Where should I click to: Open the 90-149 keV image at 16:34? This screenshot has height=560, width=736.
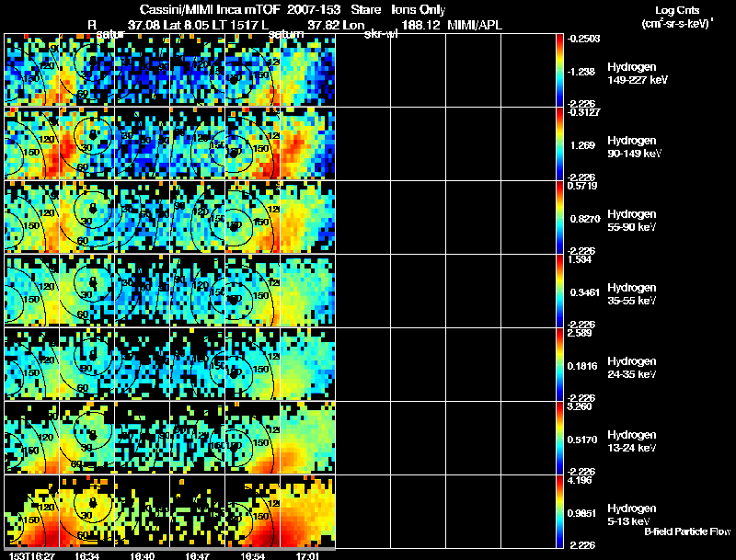[86, 143]
